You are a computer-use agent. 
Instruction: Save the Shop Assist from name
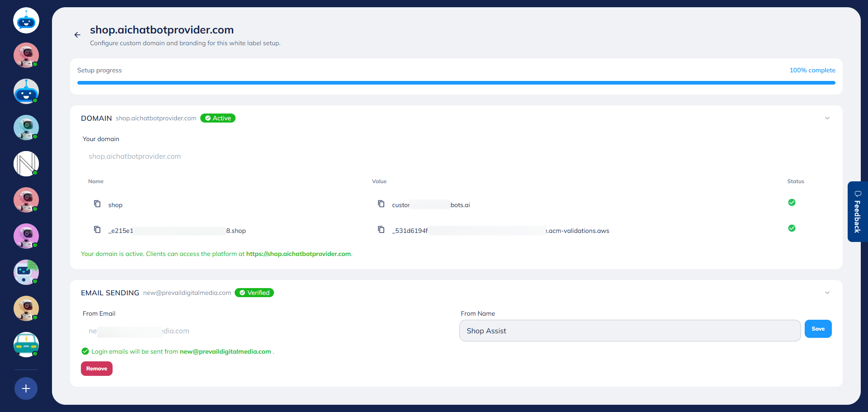point(818,329)
